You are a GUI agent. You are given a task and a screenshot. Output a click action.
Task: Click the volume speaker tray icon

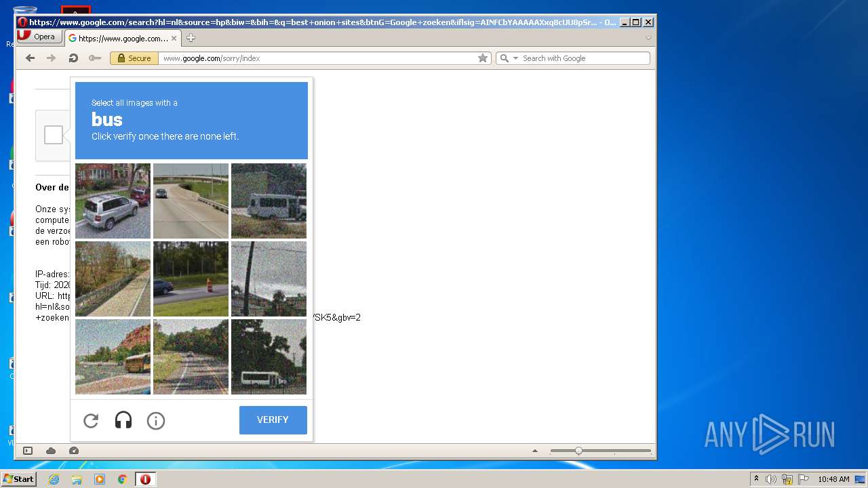pos(771,479)
